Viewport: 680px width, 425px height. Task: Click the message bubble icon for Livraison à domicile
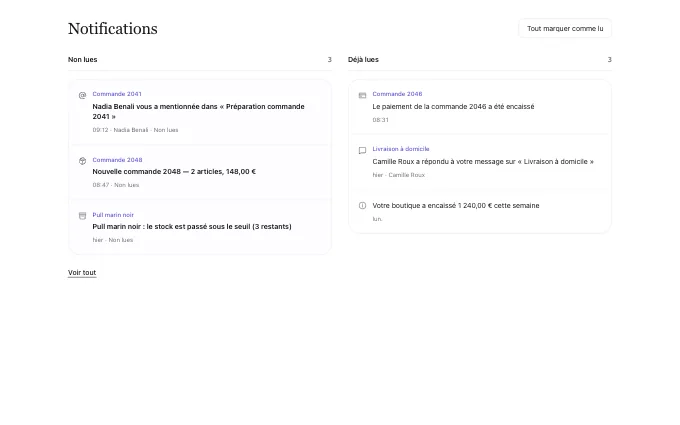(x=363, y=150)
